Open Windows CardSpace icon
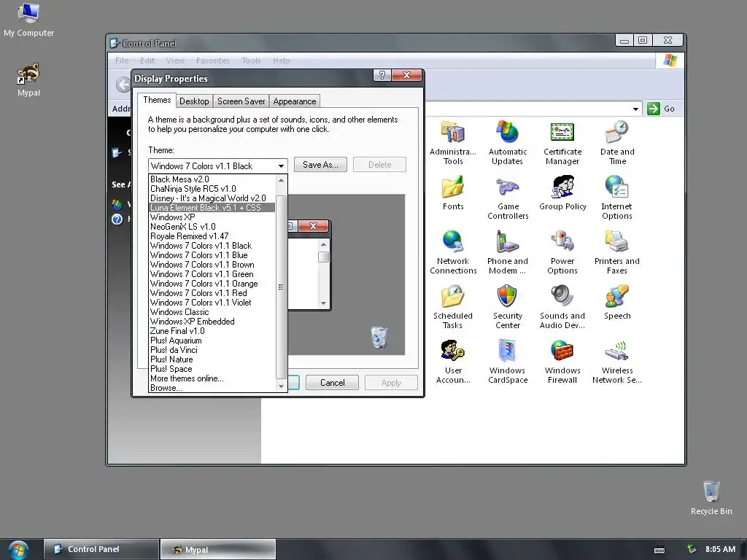Image resolution: width=747 pixels, height=560 pixels. click(508, 351)
